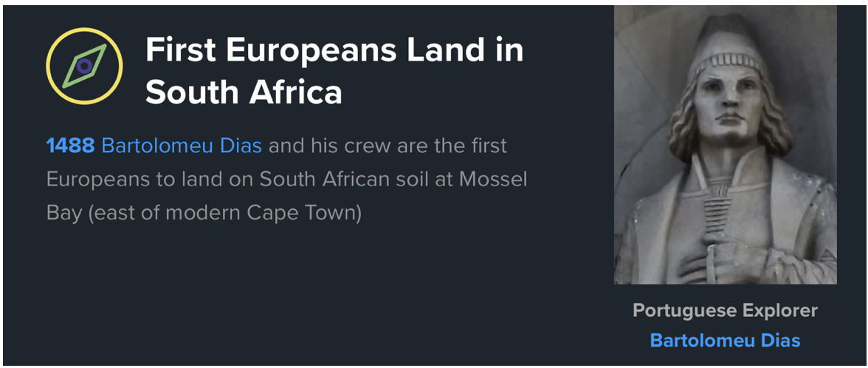
Task: Click the compass icon beside the heading
Action: coord(84,67)
